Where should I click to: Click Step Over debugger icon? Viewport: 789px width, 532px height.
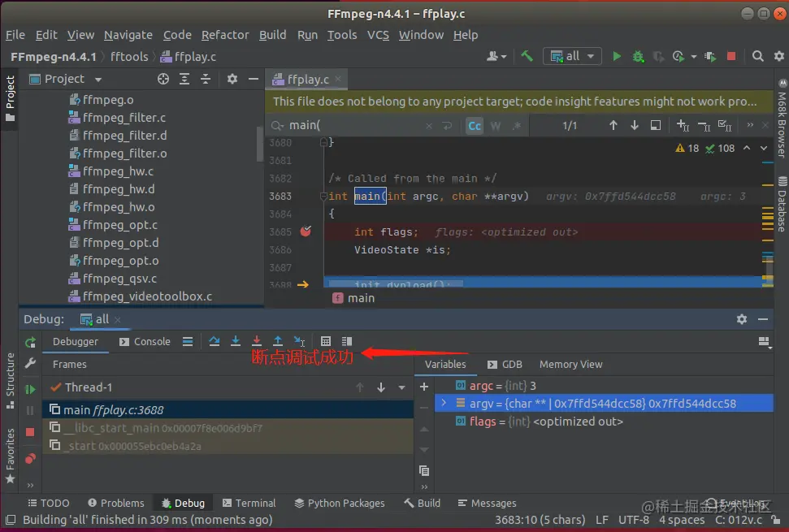pos(214,341)
